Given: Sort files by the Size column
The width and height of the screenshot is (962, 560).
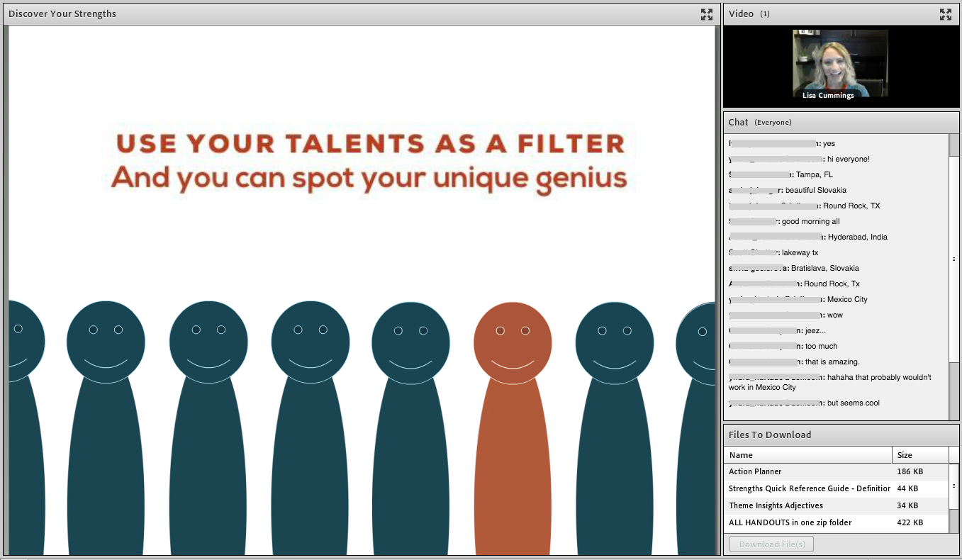Looking at the screenshot, I should point(919,455).
